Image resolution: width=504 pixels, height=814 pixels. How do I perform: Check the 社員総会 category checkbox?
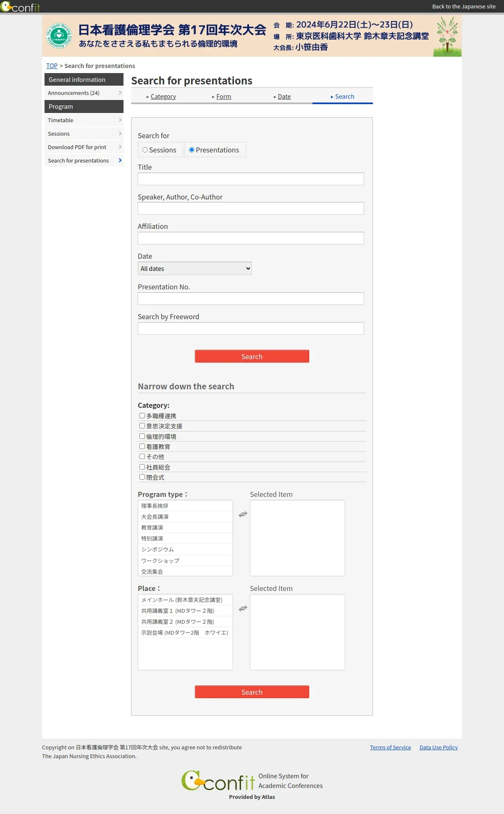tap(142, 467)
